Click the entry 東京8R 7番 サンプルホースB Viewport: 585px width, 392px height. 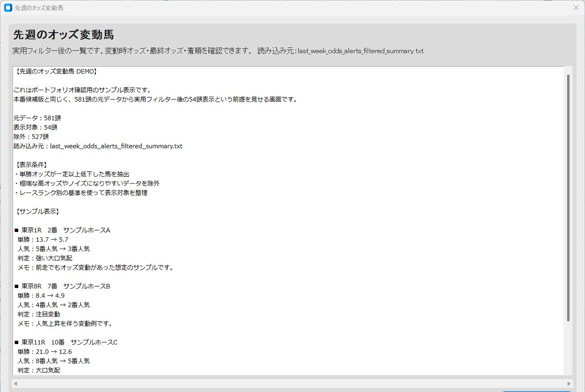(62, 286)
